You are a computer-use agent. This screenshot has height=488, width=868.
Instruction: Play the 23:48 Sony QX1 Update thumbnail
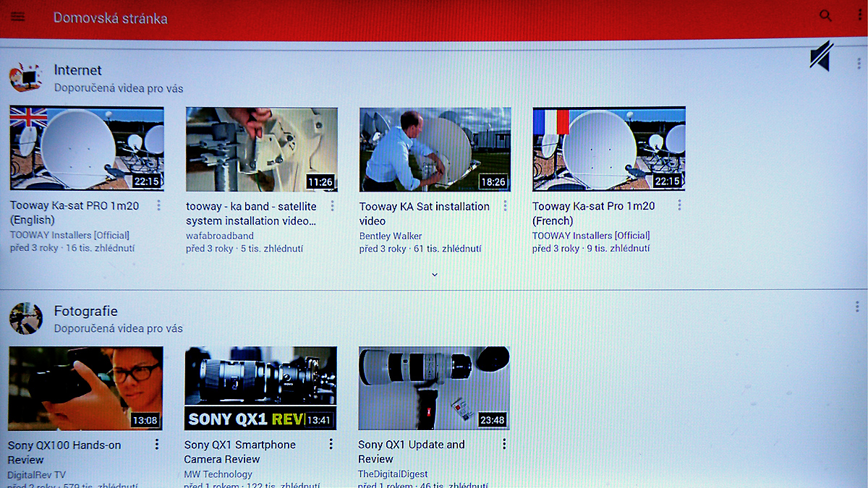434,388
